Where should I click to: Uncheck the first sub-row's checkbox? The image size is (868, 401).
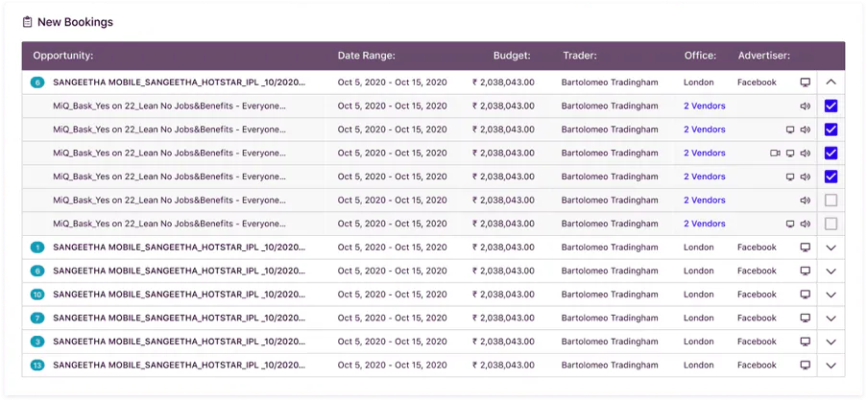(x=831, y=106)
